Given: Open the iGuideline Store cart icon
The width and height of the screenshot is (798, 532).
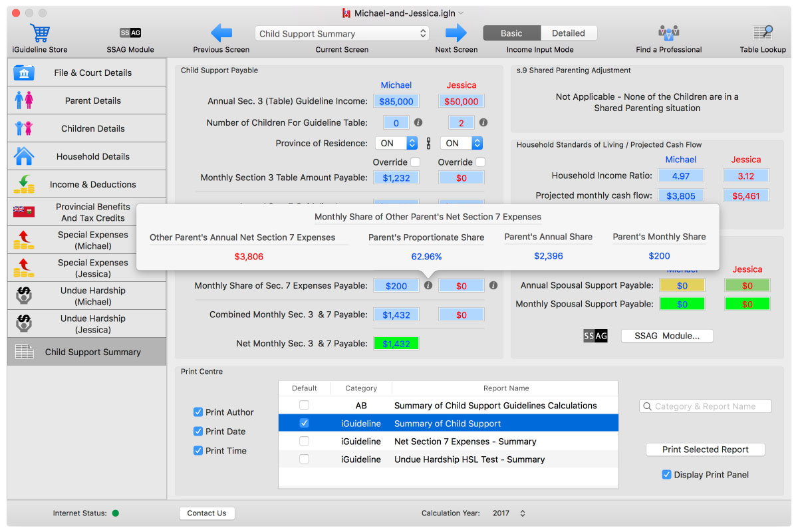Looking at the screenshot, I should pos(39,33).
